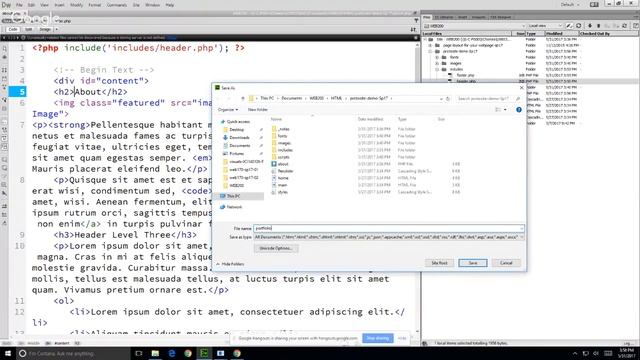Open the Edit menu
This screenshot has width=640, height=360.
31,5
